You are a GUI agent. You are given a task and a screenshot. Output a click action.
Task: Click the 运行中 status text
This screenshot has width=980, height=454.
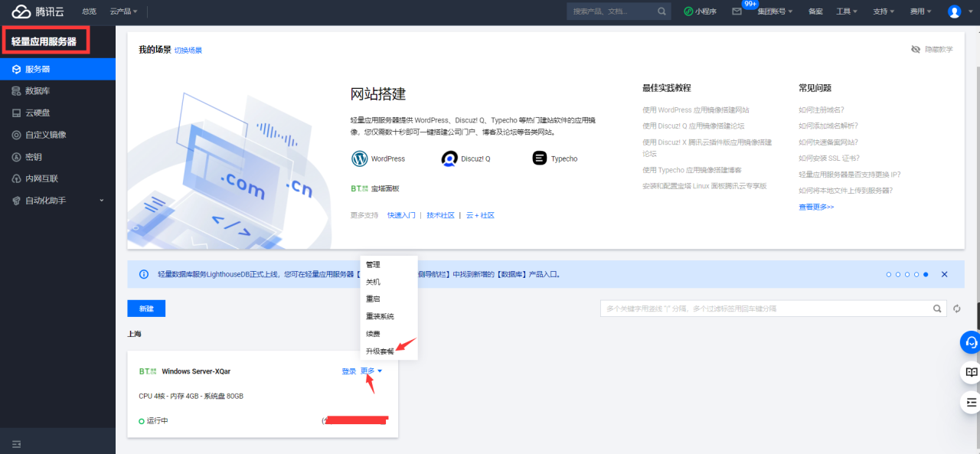(x=158, y=421)
